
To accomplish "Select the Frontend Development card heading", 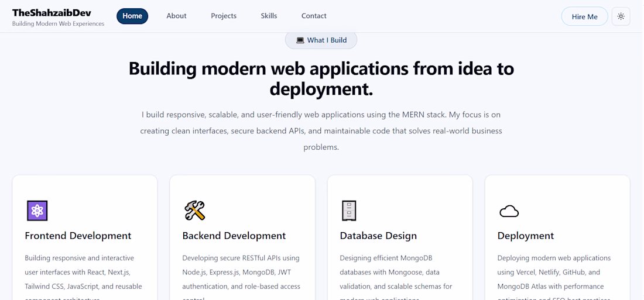I will (78, 236).
